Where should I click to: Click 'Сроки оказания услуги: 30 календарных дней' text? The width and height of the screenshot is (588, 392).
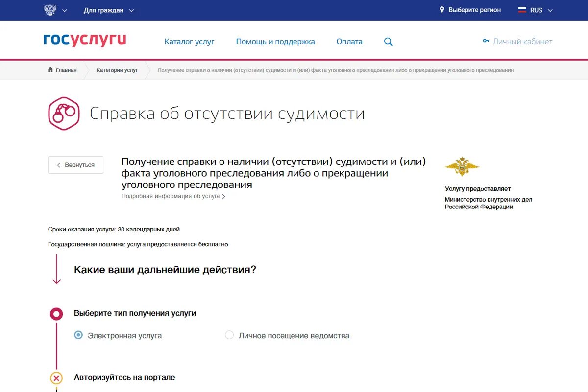click(x=114, y=229)
